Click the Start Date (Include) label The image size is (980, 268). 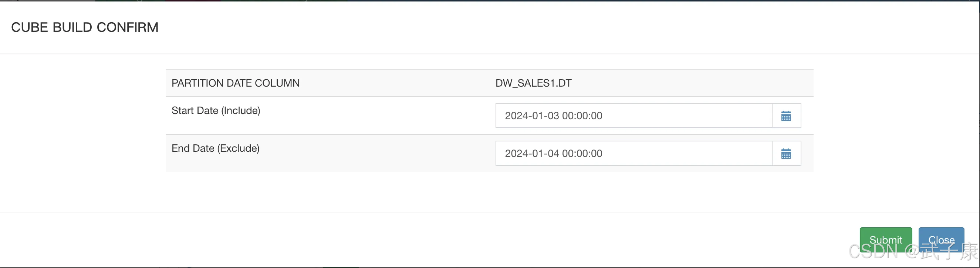(216, 110)
